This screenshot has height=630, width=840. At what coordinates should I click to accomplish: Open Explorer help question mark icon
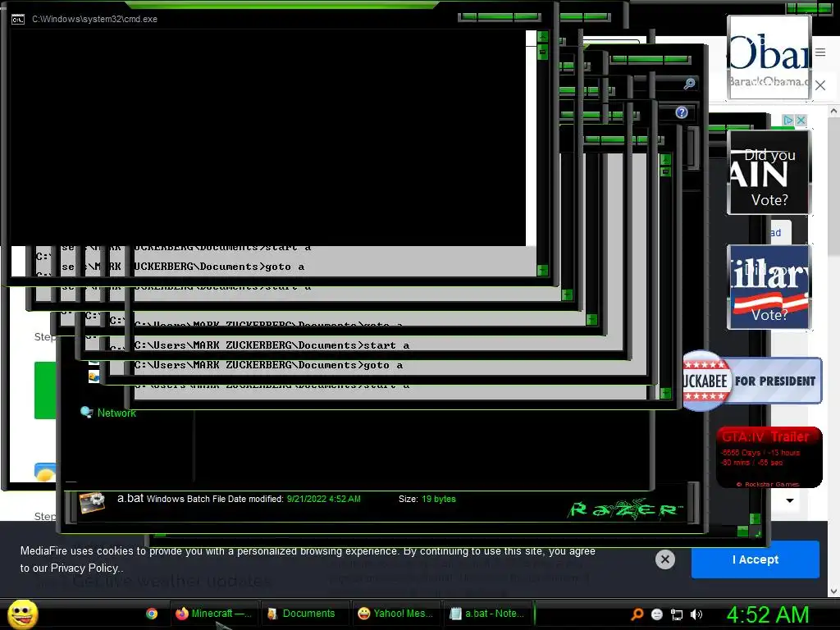(682, 112)
